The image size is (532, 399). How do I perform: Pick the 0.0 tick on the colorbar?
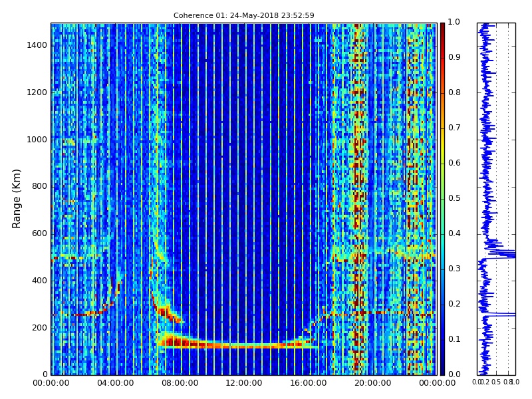(454, 374)
